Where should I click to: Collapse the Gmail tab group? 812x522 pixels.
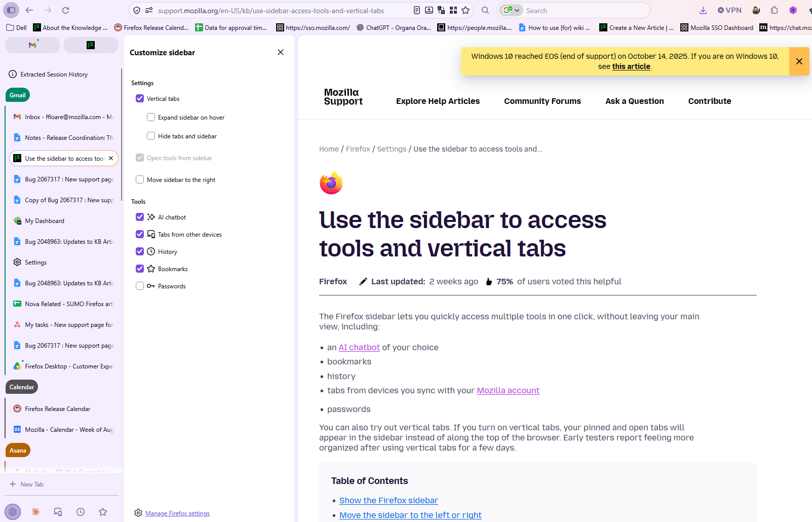[x=18, y=95]
